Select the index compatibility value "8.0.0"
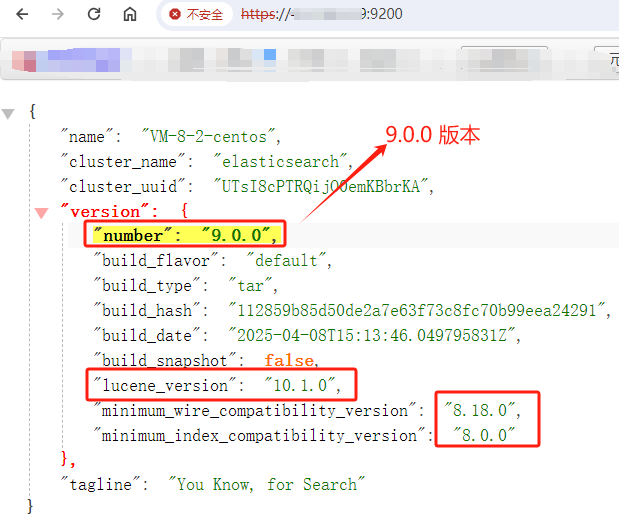This screenshot has width=619, height=530. pos(484,435)
